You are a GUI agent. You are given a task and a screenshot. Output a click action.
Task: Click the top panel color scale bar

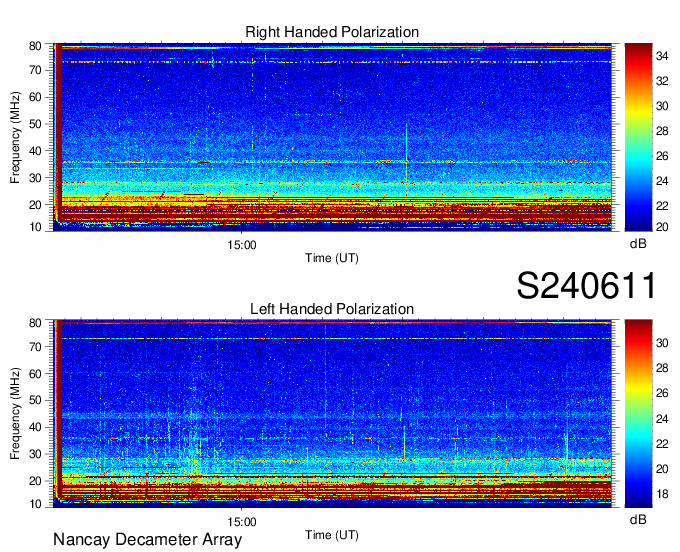click(x=638, y=137)
